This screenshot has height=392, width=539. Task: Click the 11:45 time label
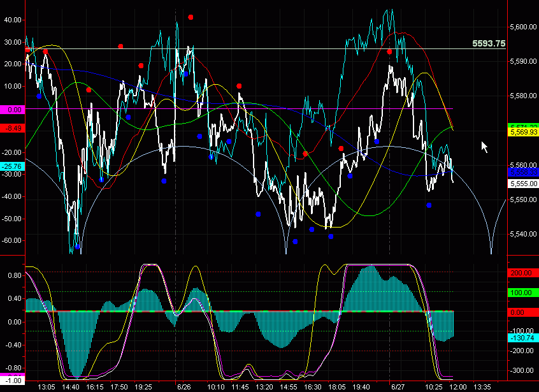click(240, 387)
